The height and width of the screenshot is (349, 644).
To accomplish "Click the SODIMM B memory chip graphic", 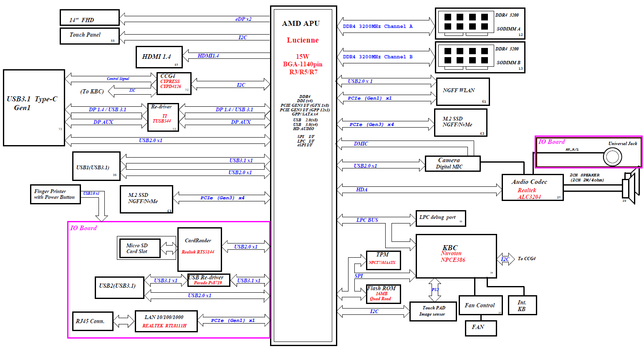I will pos(466,56).
